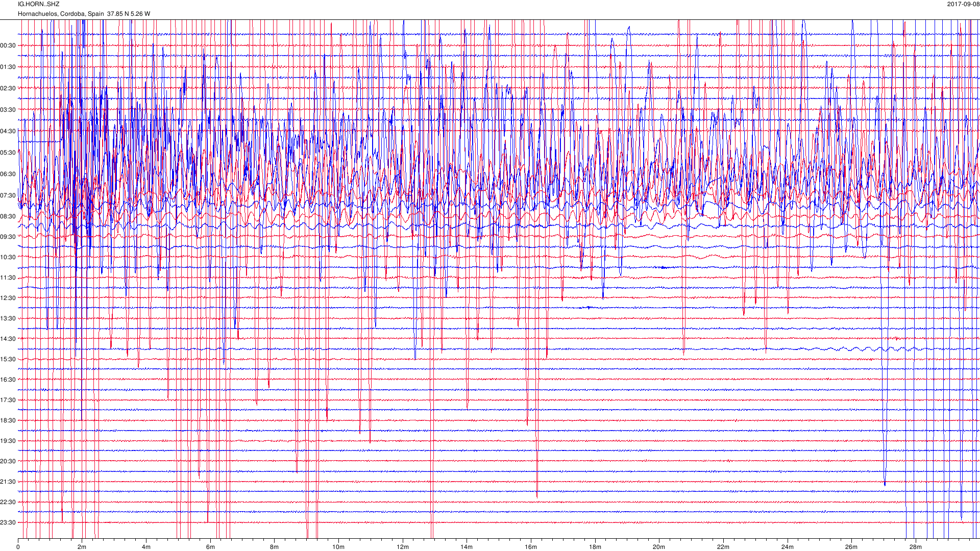This screenshot has width=980, height=551.
Task: Select the 00:30 time row label
Action: (x=8, y=45)
